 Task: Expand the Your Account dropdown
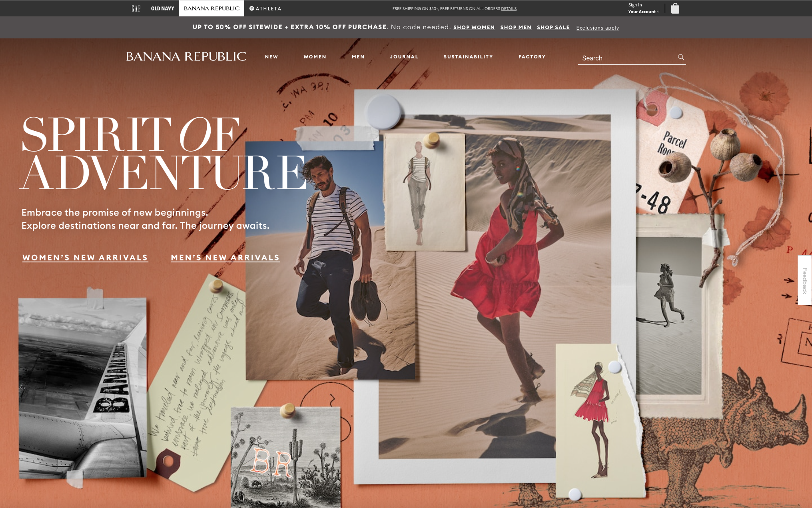(x=643, y=12)
